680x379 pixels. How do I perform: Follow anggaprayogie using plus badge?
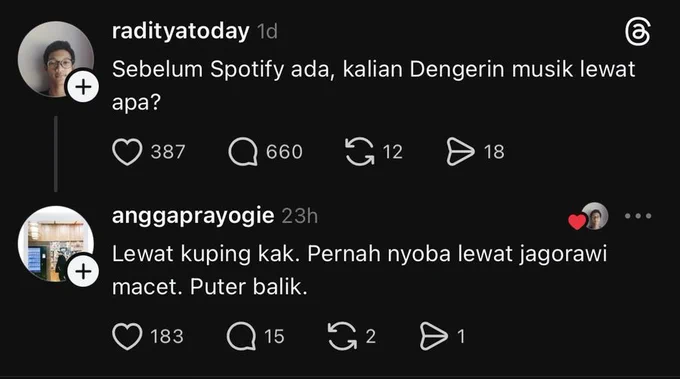83,272
